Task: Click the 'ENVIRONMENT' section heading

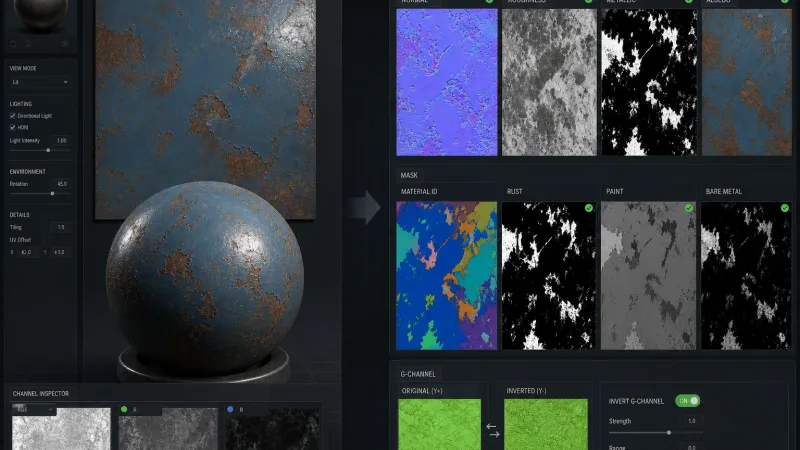Action: point(28,172)
